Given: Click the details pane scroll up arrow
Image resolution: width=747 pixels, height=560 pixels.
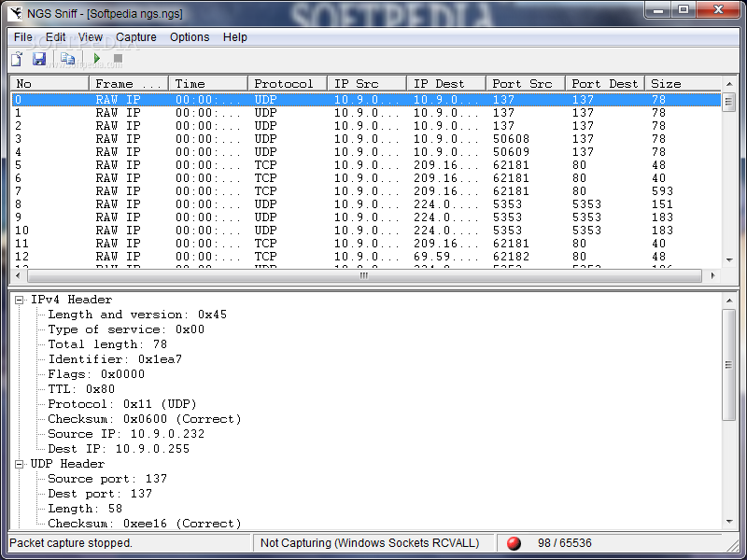Looking at the screenshot, I should click(x=729, y=301).
